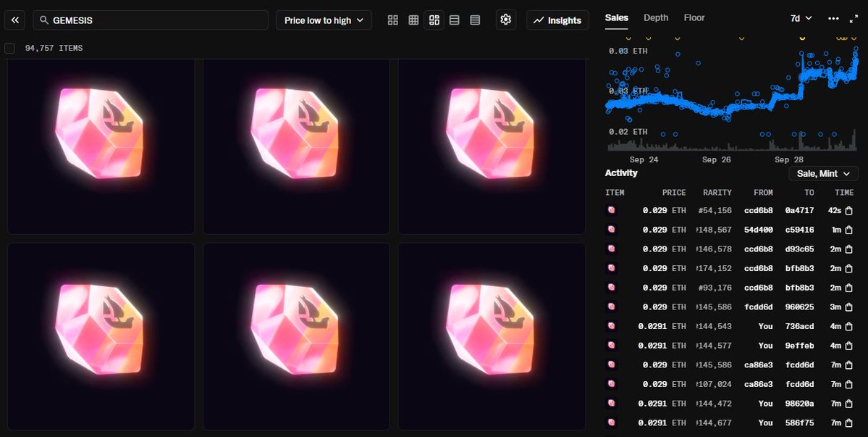Click the FROM column header

click(763, 193)
